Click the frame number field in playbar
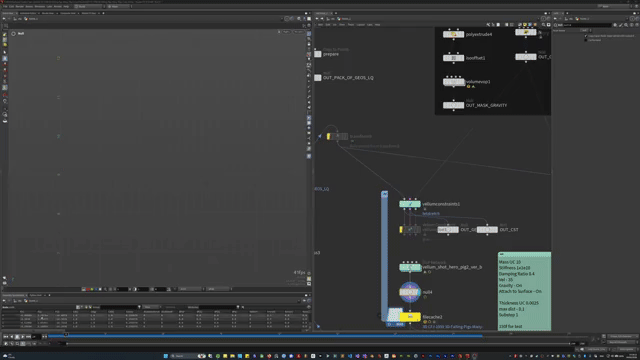Viewport: 640px width, 360px height. pos(36,336)
